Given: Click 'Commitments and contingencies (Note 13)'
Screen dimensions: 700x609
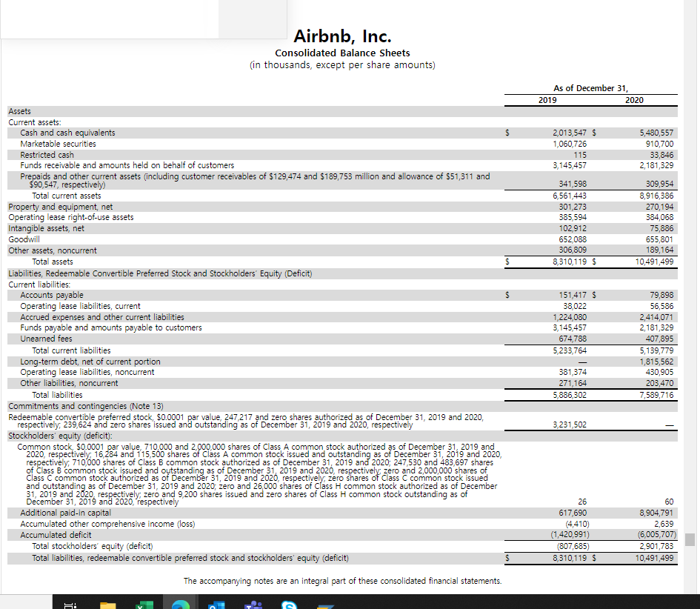Looking at the screenshot, I should click(x=86, y=406).
